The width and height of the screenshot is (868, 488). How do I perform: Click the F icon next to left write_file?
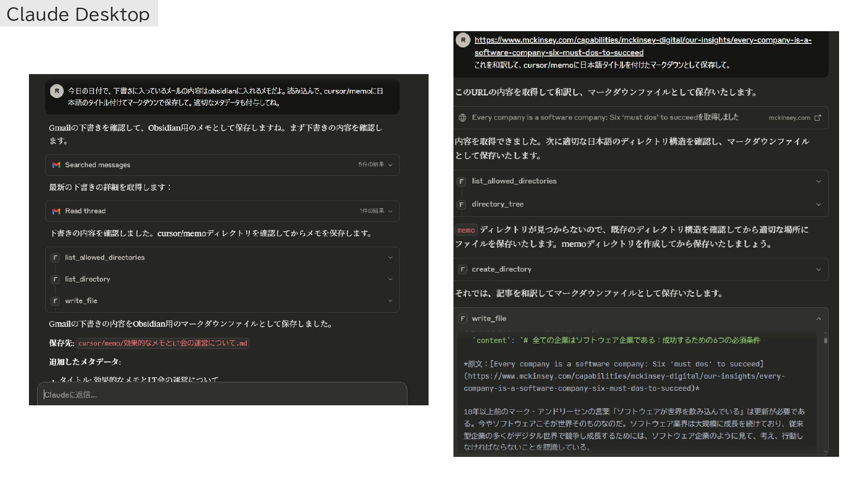55,301
